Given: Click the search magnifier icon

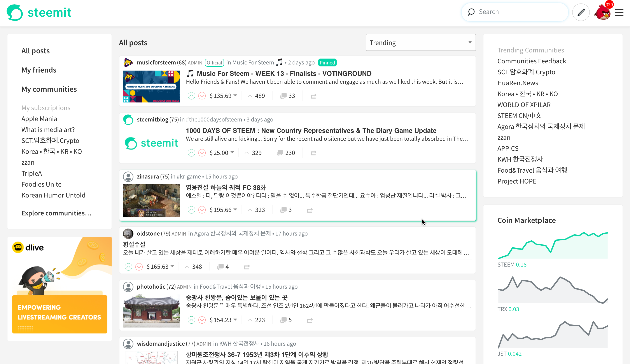Looking at the screenshot, I should tap(471, 12).
